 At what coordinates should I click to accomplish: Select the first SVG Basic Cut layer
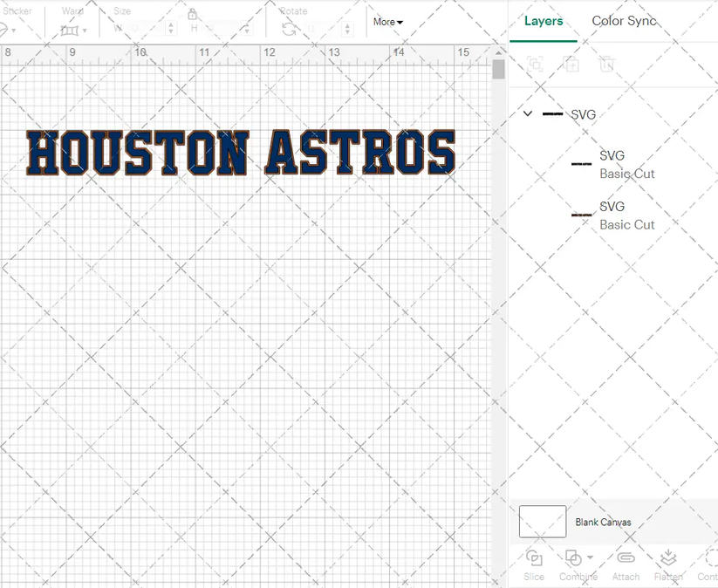click(627, 164)
